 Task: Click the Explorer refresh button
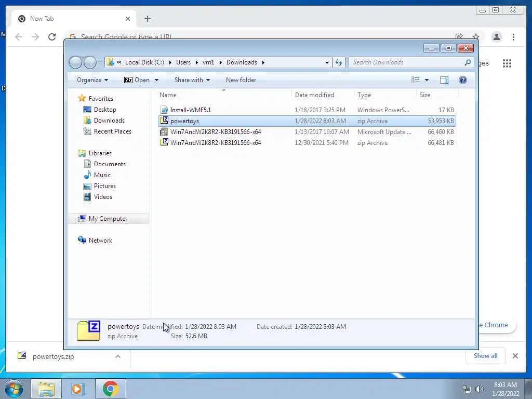(339, 62)
